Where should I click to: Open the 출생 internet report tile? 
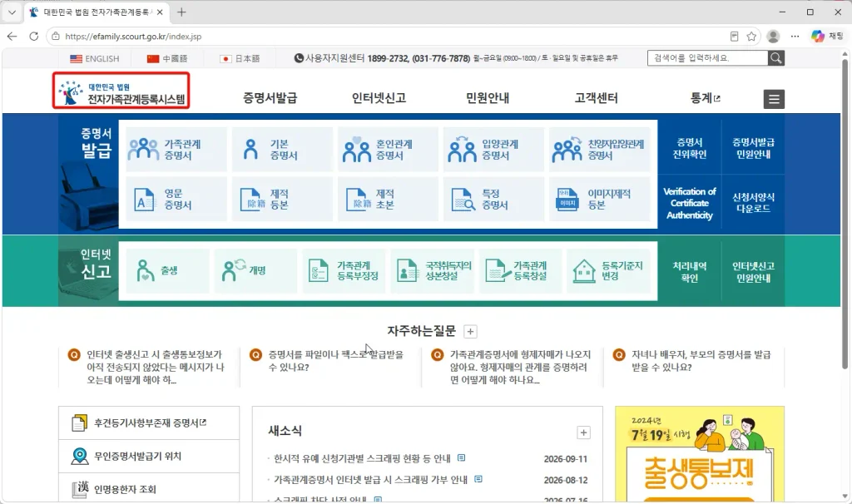[167, 270]
